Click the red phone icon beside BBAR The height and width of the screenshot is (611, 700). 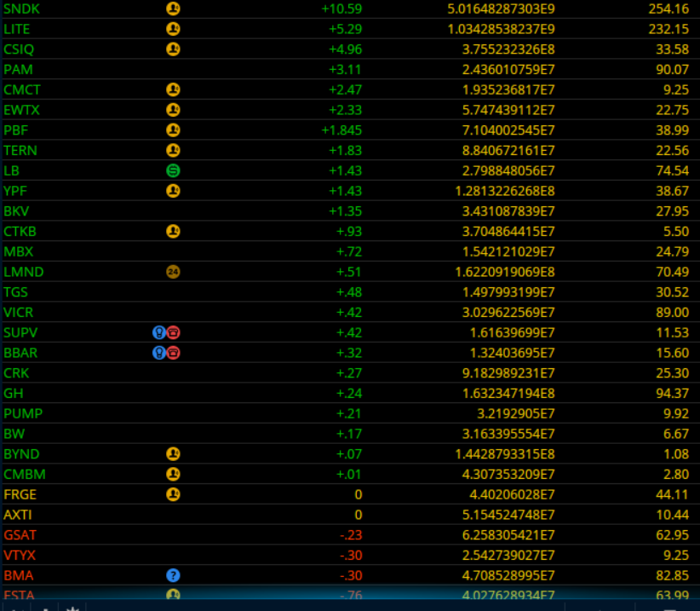(x=174, y=353)
